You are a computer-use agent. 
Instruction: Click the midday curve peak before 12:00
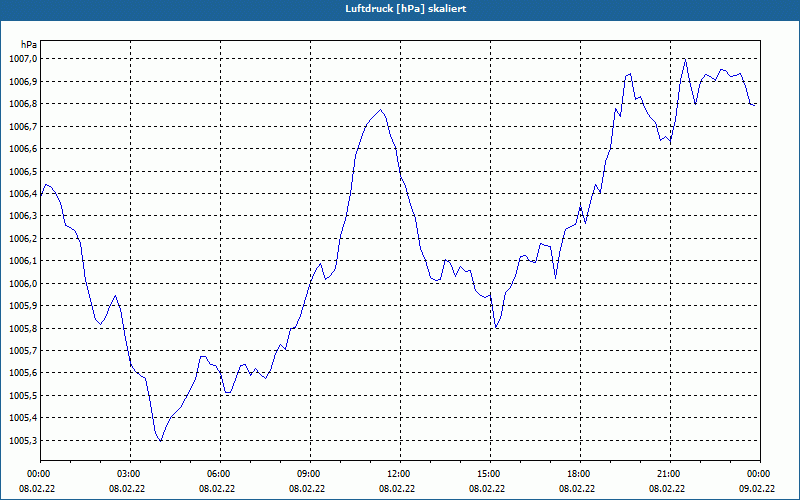380,110
